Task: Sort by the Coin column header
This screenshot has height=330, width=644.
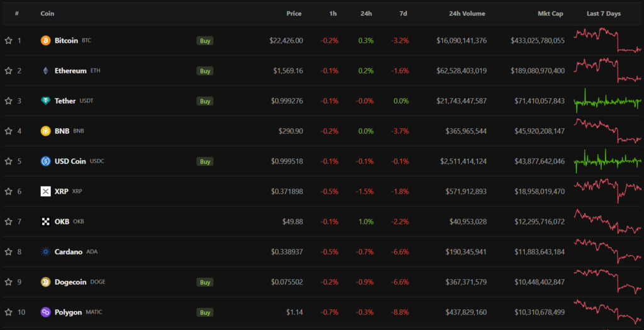Action: pos(47,14)
